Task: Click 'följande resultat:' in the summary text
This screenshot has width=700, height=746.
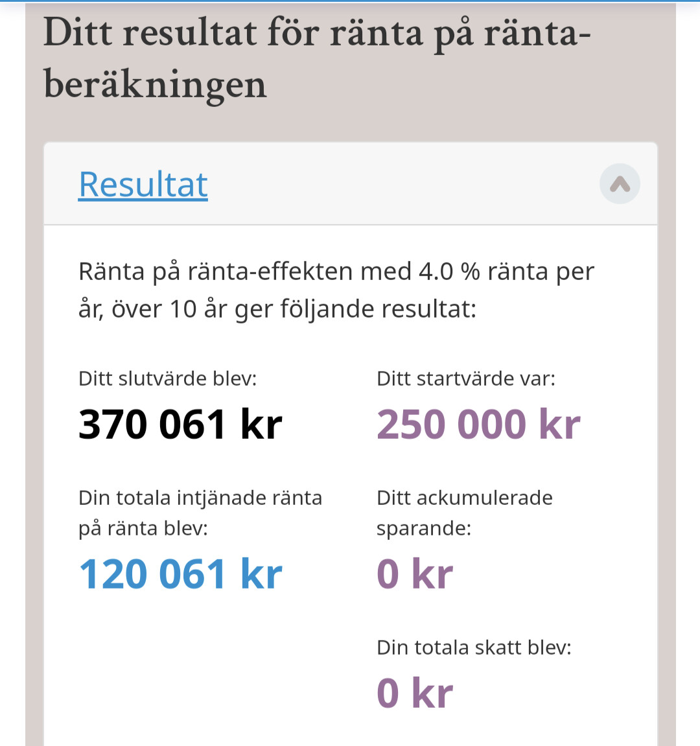Action: tap(378, 309)
